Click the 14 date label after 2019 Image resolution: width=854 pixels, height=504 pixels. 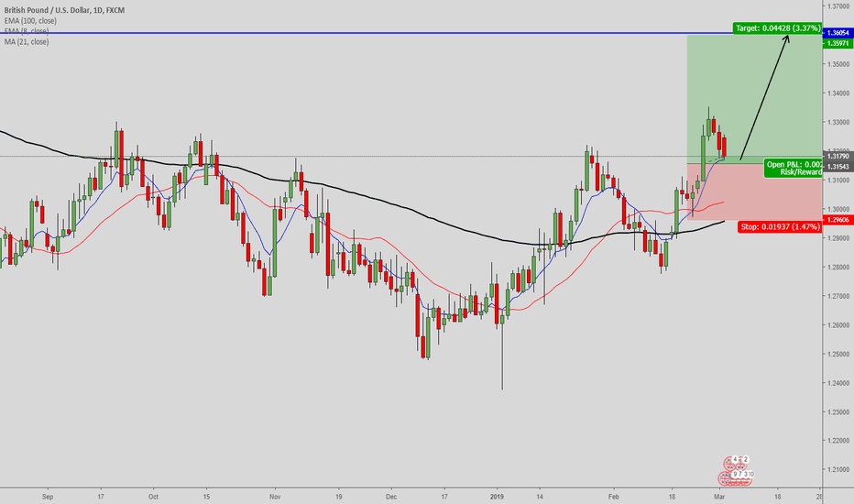[539, 497]
